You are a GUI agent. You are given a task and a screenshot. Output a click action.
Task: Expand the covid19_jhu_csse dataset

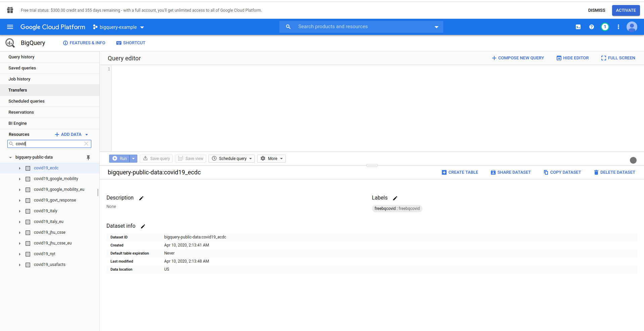[19, 233]
